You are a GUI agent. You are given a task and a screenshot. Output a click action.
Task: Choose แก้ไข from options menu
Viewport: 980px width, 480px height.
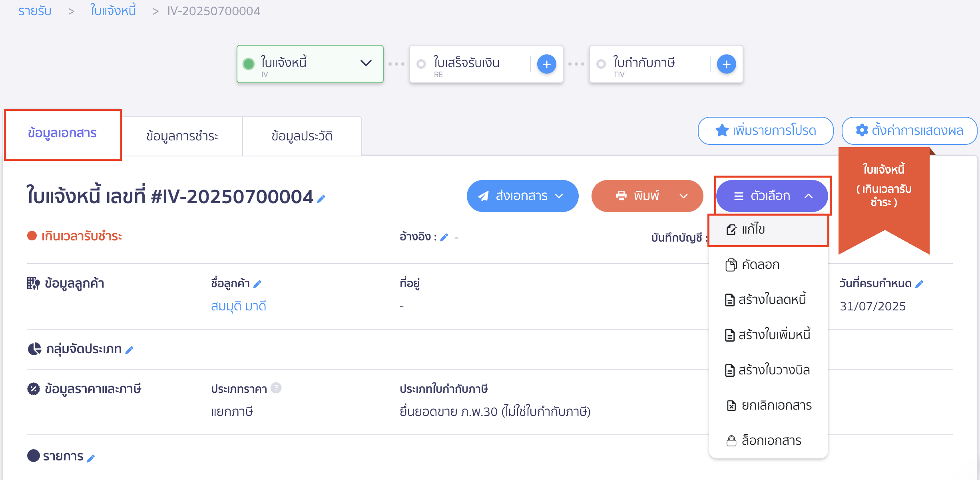tap(768, 230)
